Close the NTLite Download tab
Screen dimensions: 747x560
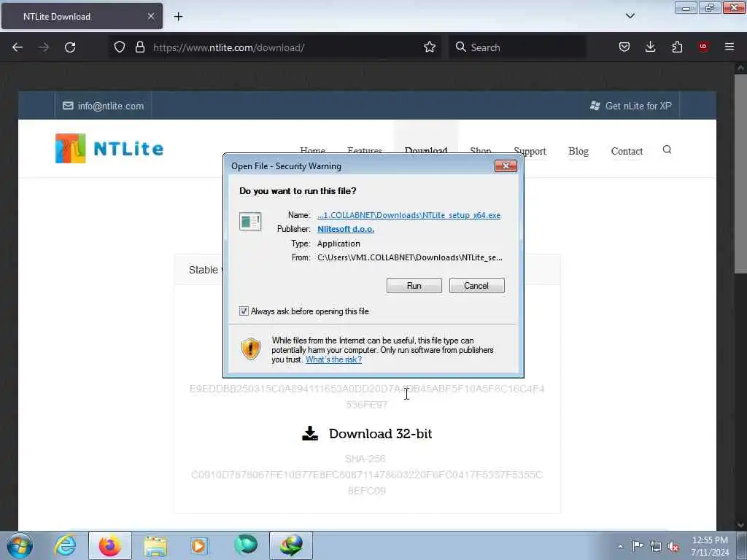click(151, 16)
